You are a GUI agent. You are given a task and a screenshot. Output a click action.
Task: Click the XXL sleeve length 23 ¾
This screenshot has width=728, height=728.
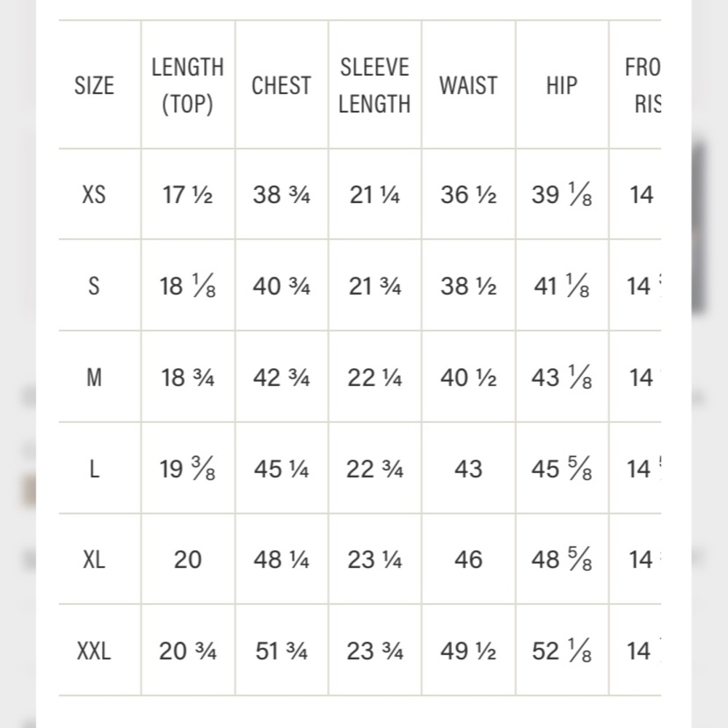(375, 651)
